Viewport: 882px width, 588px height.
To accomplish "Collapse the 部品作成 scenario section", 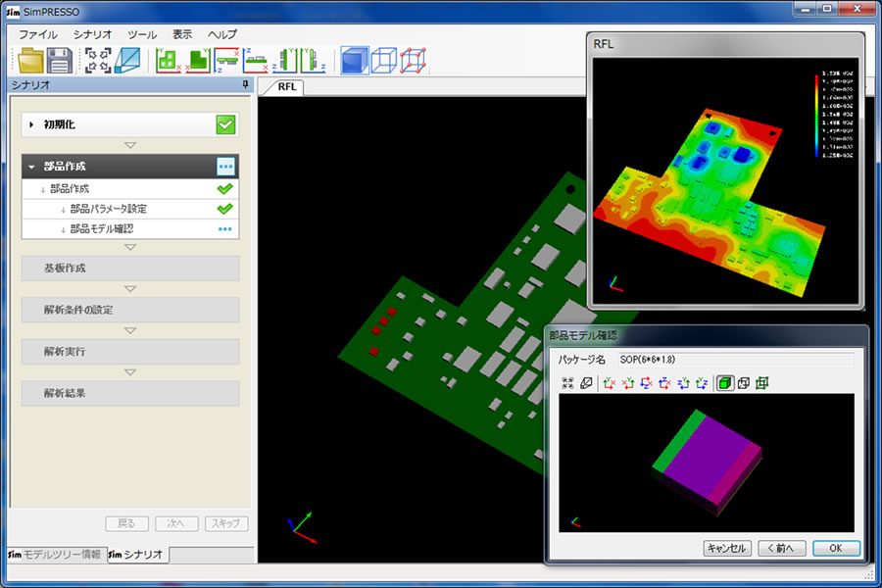I will [x=31, y=167].
